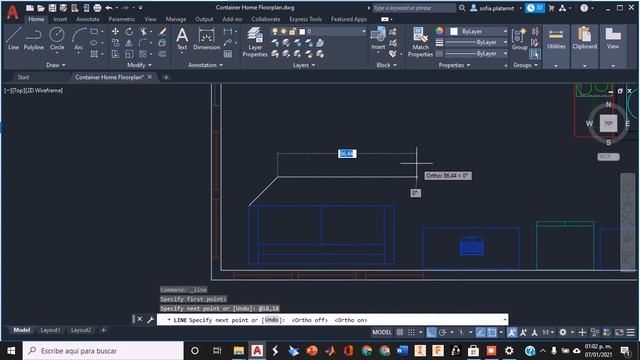This screenshot has height=360, width=640.
Task: Click the Rotate tool icon
Action: click(129, 31)
